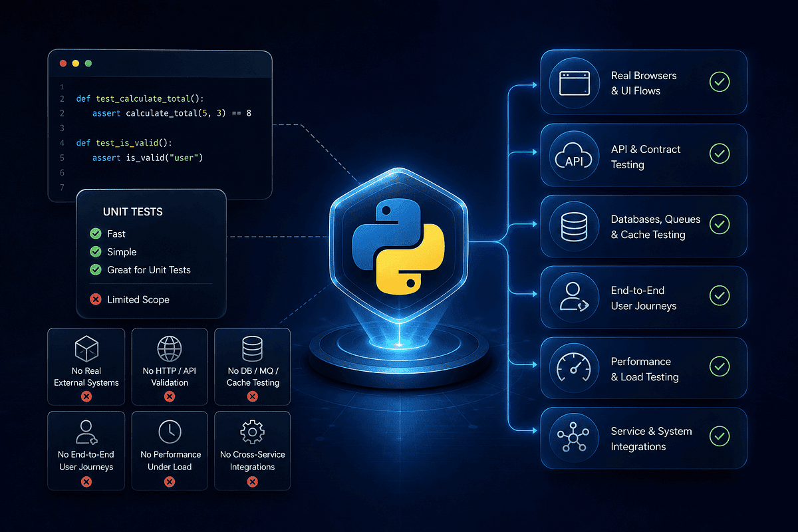
Task: Click the code line assert is_valid("user")
Action: pos(148,158)
